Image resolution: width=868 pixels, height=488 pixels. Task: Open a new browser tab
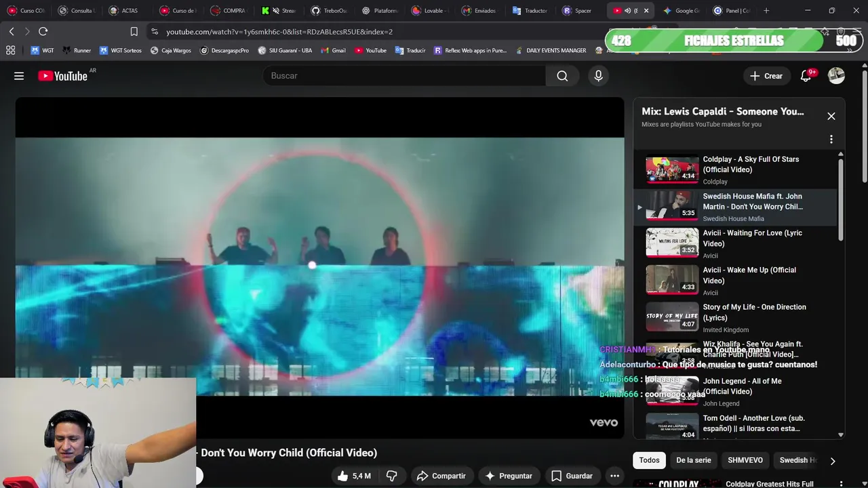[766, 11]
